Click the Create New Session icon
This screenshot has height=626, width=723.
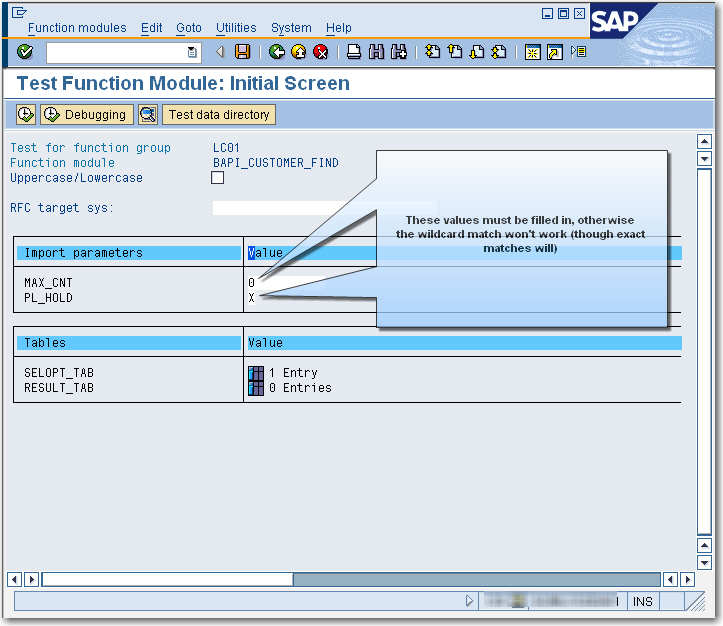tap(533, 52)
